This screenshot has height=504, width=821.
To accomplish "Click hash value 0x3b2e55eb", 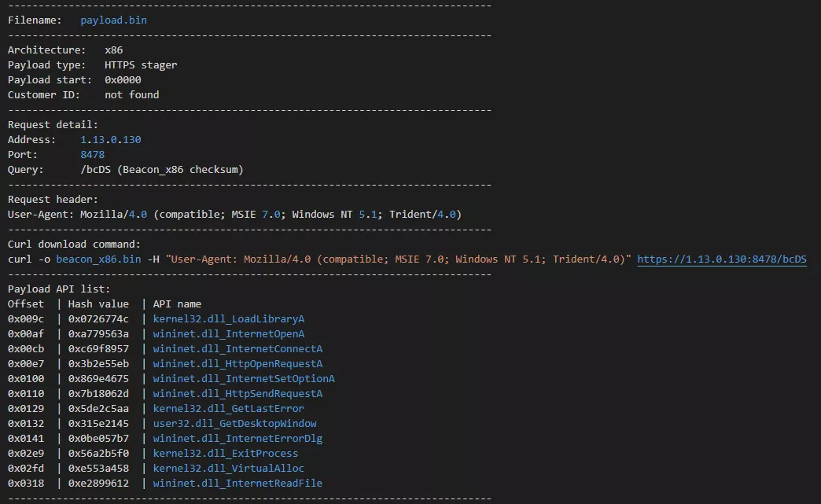I will point(98,364).
